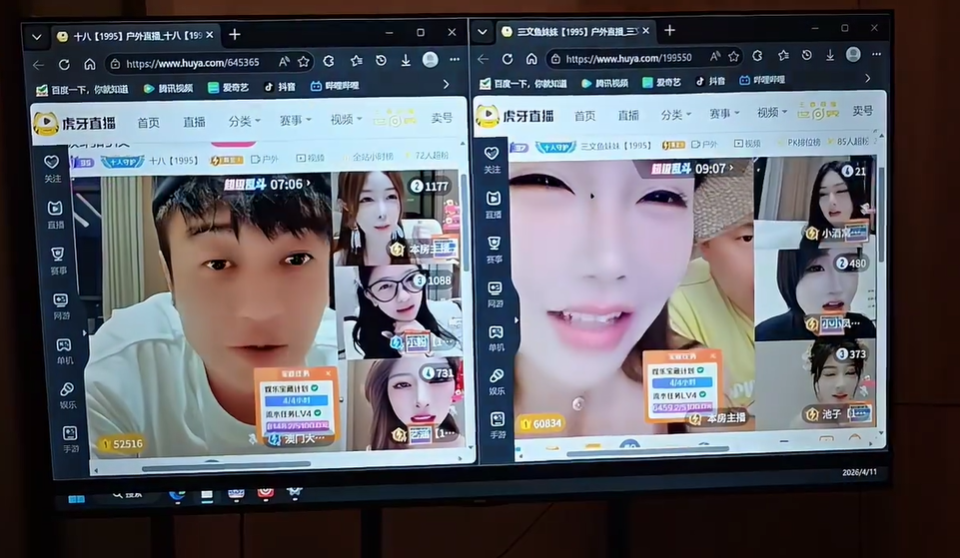Screen dimensions: 960x558
Task: Add left window page to favorites star
Action: click(x=303, y=61)
